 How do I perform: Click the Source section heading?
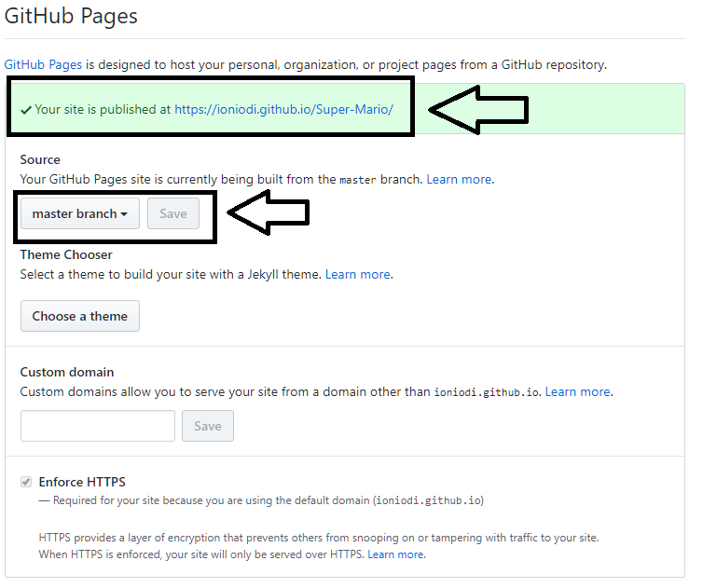click(x=40, y=159)
